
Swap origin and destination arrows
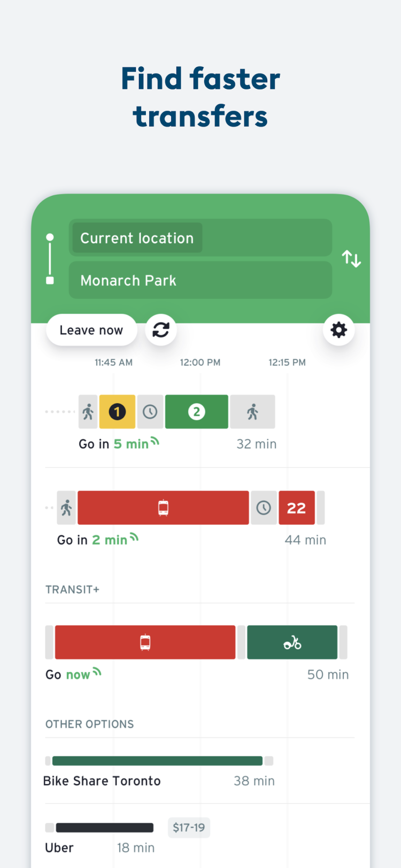[x=351, y=259]
